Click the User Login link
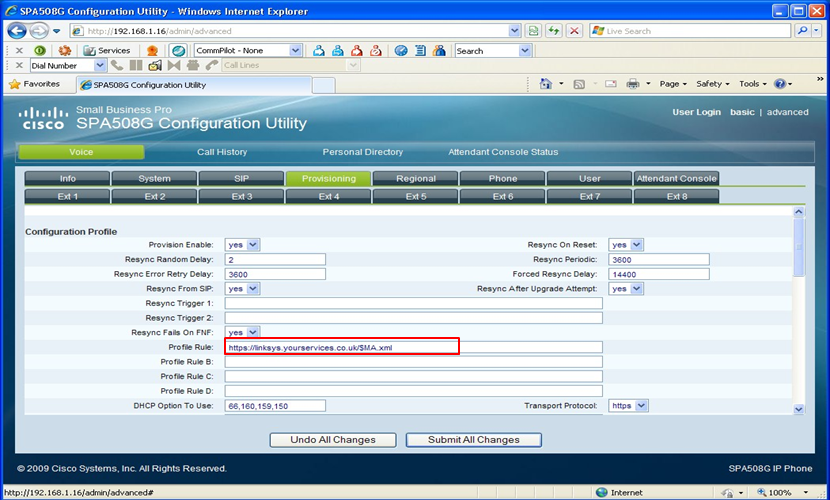The height and width of the screenshot is (500, 830). pyautogui.click(x=696, y=112)
